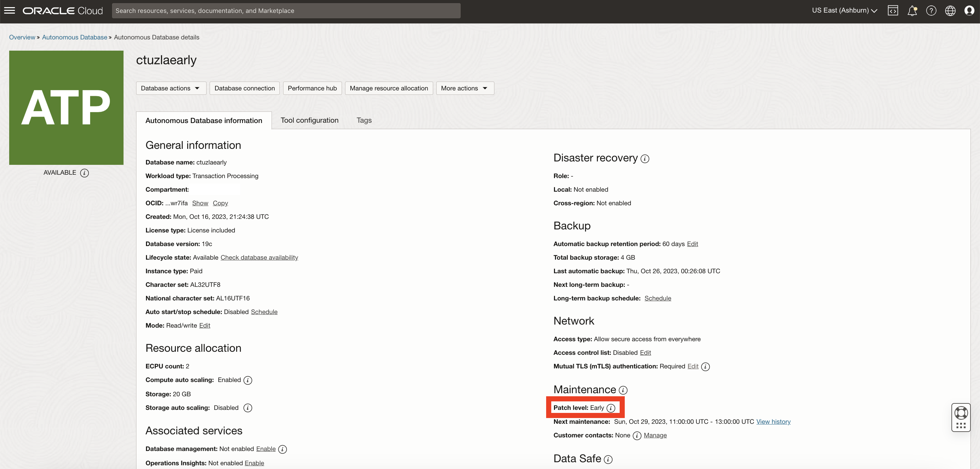Show the hidden OCID value

pyautogui.click(x=200, y=203)
